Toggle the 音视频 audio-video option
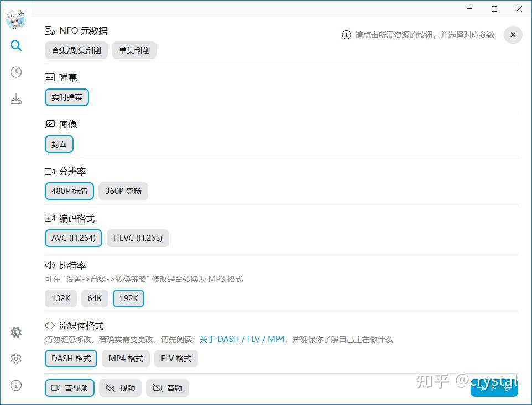532x405 pixels. point(69,387)
